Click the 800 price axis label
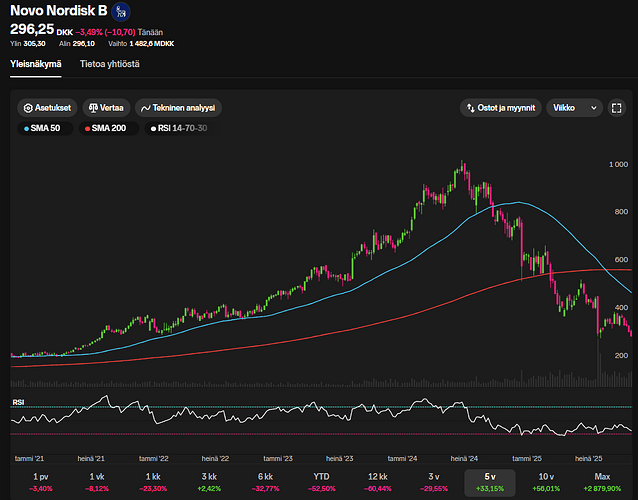This screenshot has height=500, width=638. 621,212
